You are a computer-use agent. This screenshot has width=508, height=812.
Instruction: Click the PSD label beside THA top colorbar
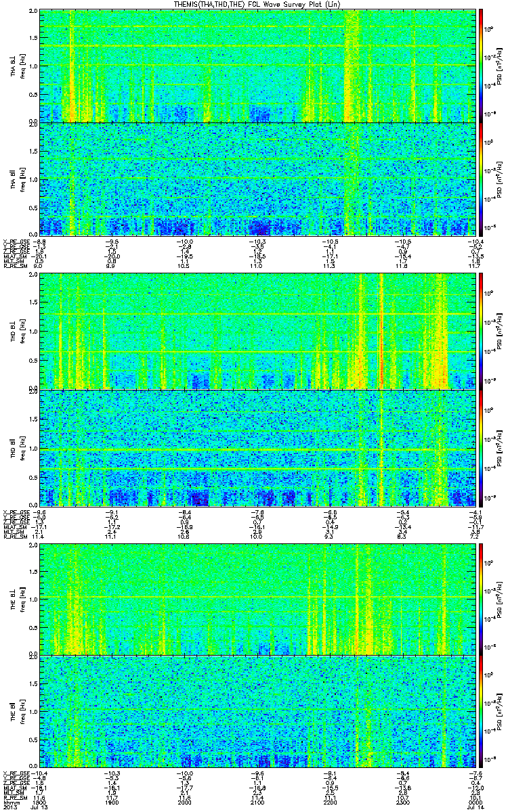point(500,66)
